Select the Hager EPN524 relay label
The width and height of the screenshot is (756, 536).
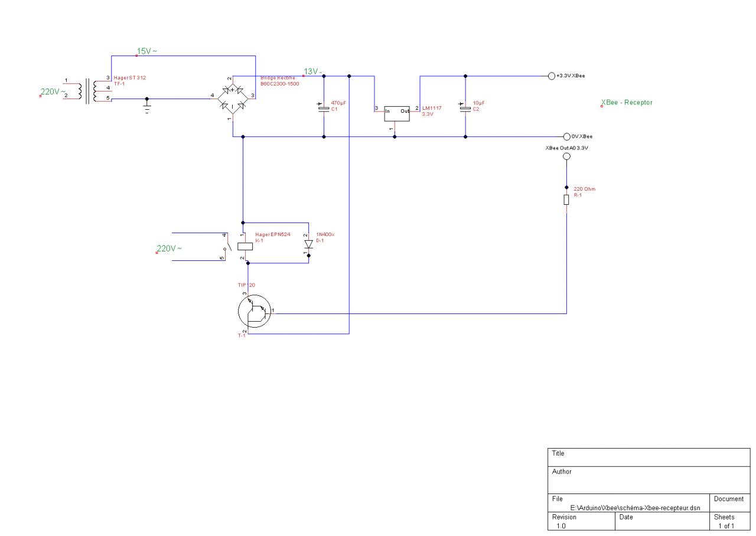click(x=273, y=234)
